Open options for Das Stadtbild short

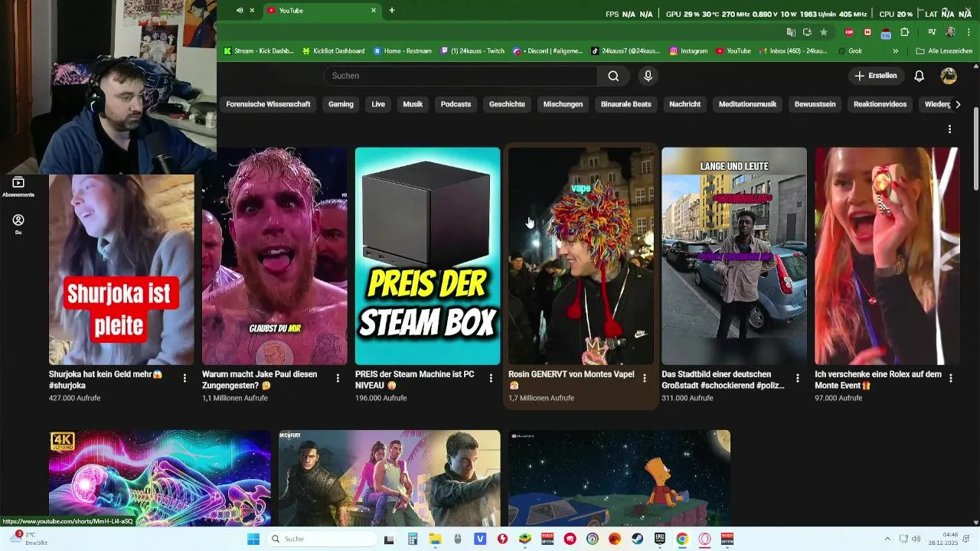[x=797, y=378]
